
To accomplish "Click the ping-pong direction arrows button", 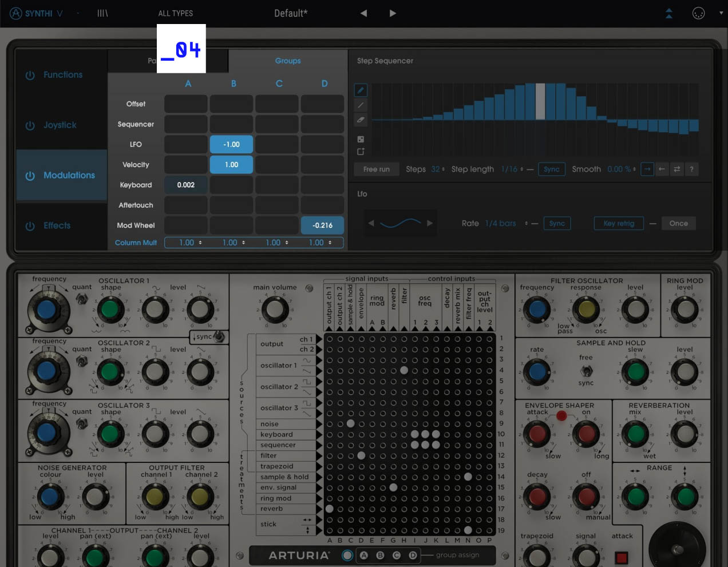I will click(677, 169).
